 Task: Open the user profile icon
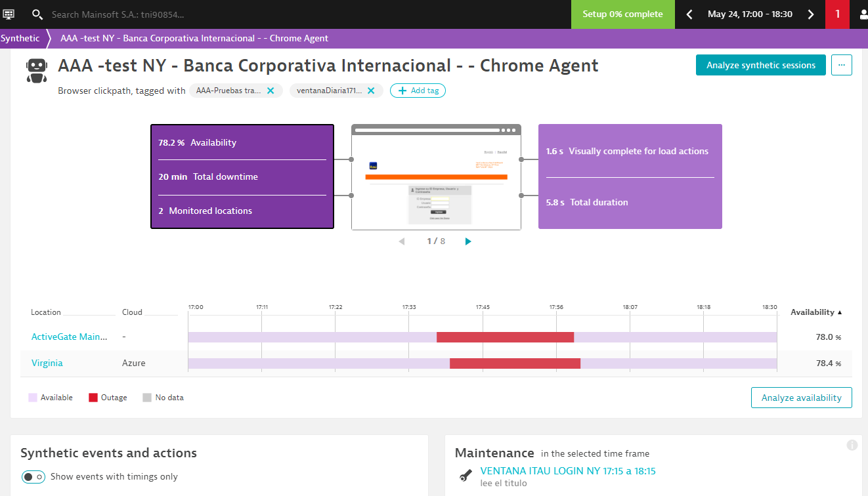861,14
